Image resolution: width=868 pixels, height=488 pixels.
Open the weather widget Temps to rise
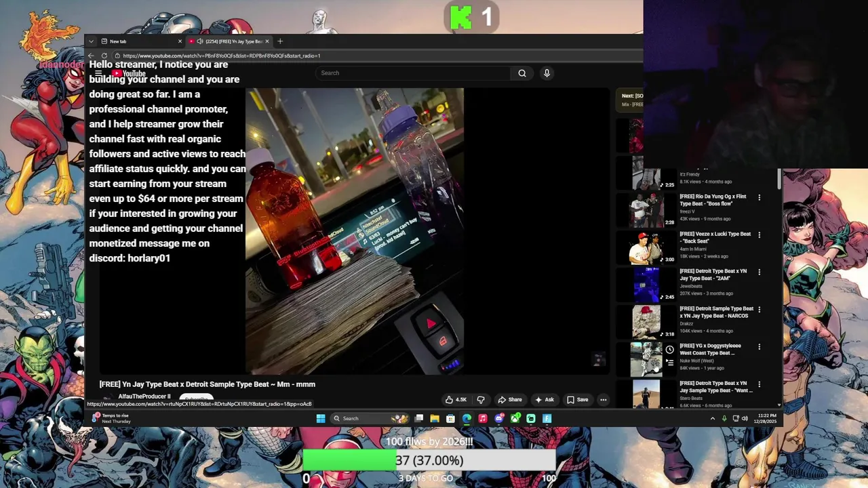click(x=112, y=418)
